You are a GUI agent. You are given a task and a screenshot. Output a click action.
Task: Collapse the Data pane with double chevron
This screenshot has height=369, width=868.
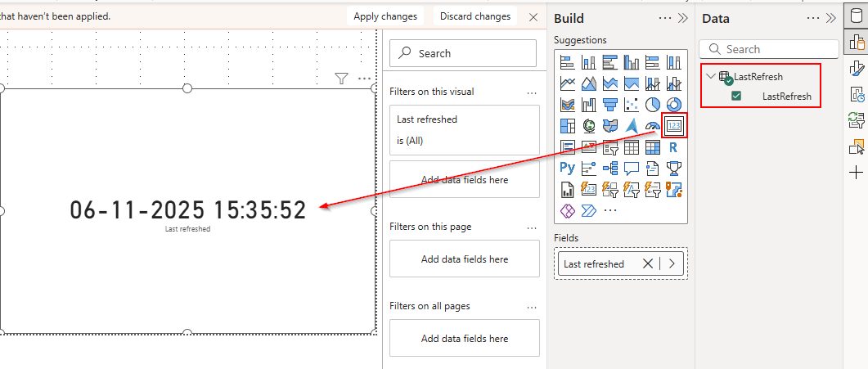point(831,18)
